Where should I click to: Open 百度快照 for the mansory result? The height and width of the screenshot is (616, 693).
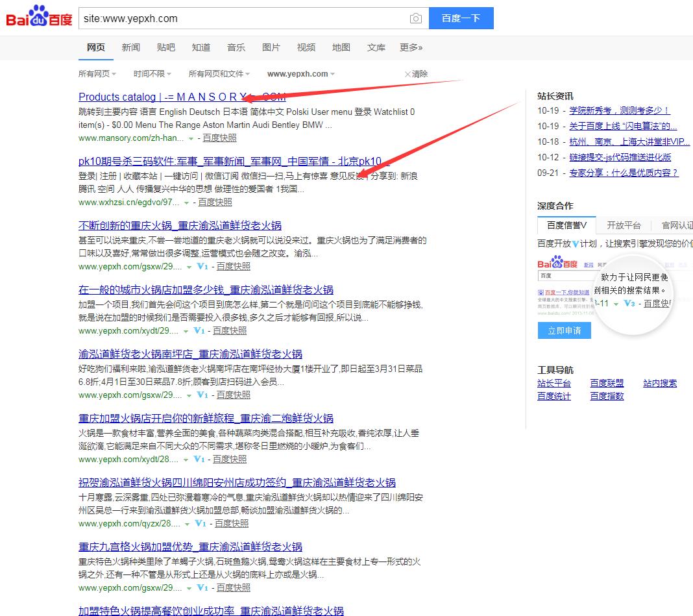[220, 138]
